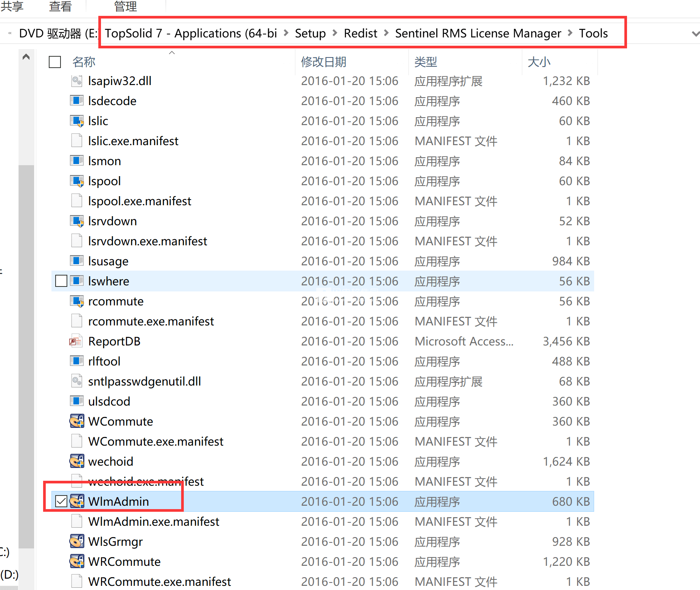Click the WRCommute application icon
Viewport: 700px width, 590px height.
77,561
